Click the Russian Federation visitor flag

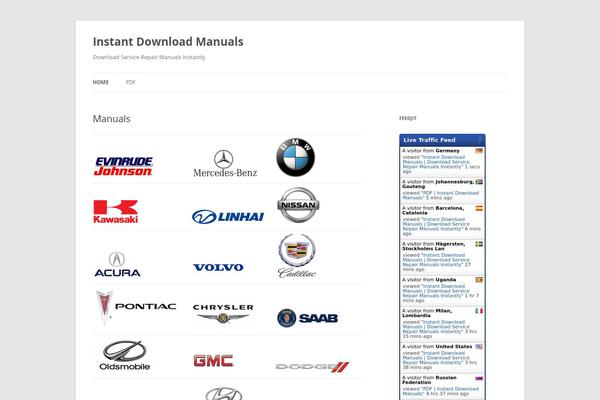tap(479, 378)
